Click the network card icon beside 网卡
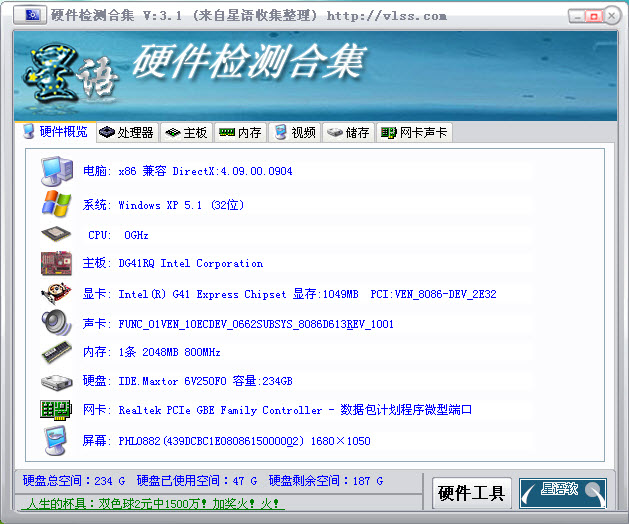This screenshot has height=524, width=629. pos(56,410)
